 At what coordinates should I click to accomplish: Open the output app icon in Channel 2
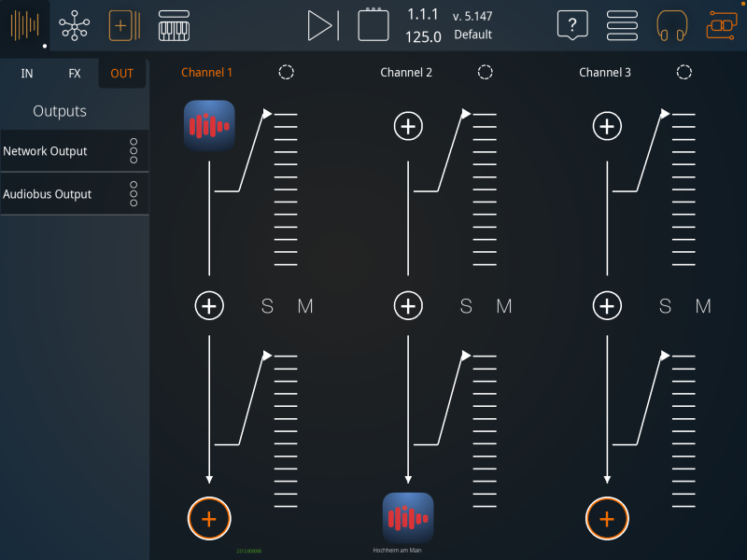[x=408, y=518]
